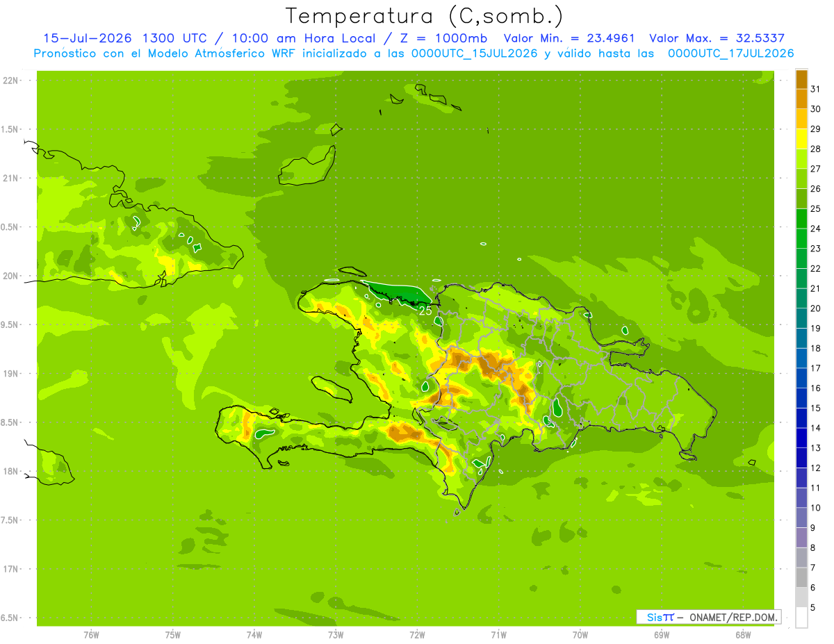
Task: Click the '0.5N' latitude axis label
Action: coord(10,227)
